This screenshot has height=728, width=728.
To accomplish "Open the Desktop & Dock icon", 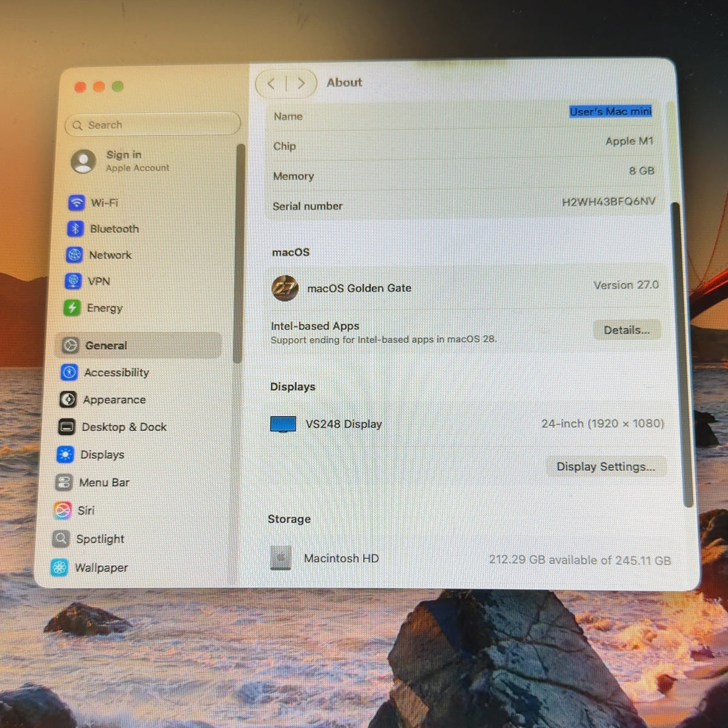I will coord(67,427).
